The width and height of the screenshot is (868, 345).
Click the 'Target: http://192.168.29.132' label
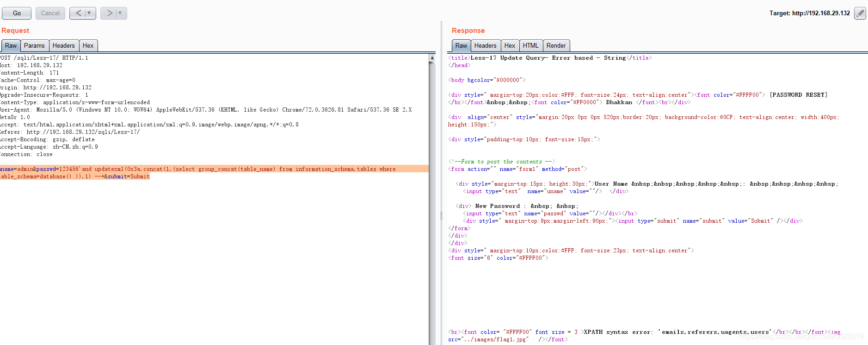click(809, 13)
